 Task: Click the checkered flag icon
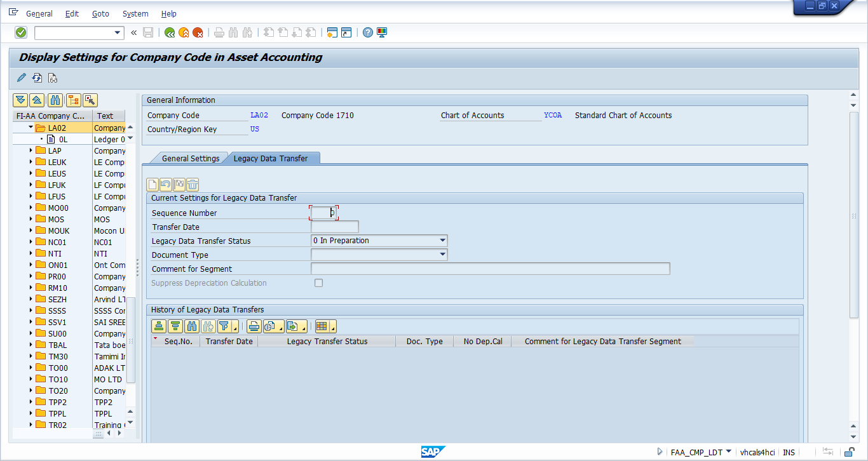click(179, 185)
